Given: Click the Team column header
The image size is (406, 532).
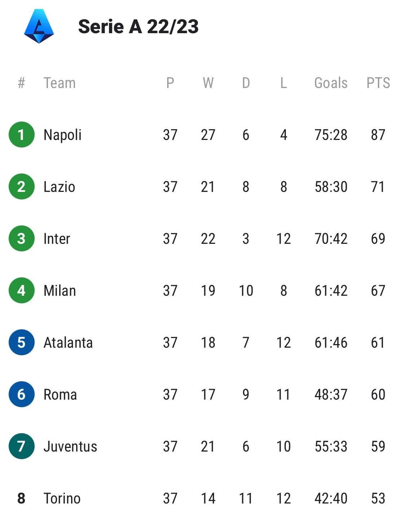Looking at the screenshot, I should click(60, 83).
